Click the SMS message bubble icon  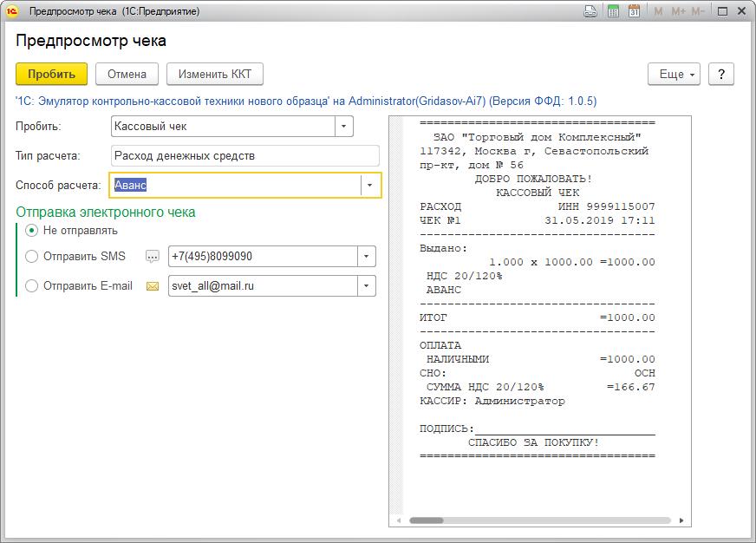(153, 257)
